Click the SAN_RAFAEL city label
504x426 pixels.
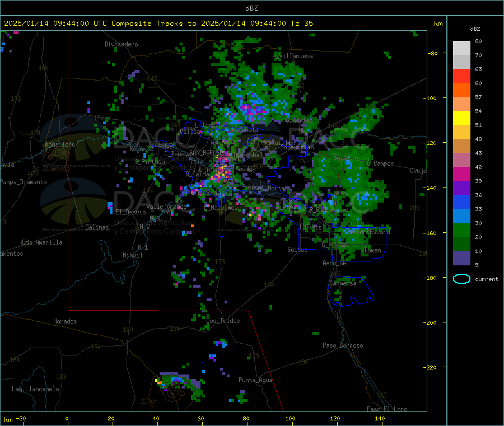205,152
